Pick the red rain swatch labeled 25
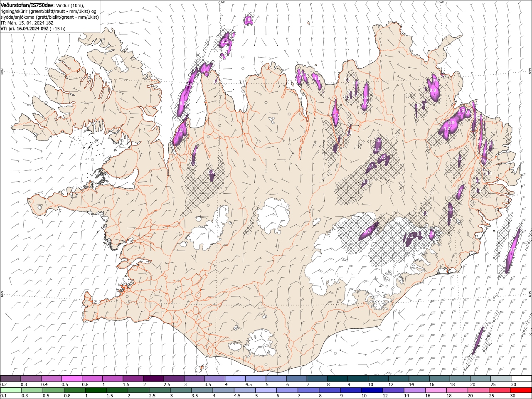Image resolution: width=532 pixels, height=399 pixels. tap(500, 390)
